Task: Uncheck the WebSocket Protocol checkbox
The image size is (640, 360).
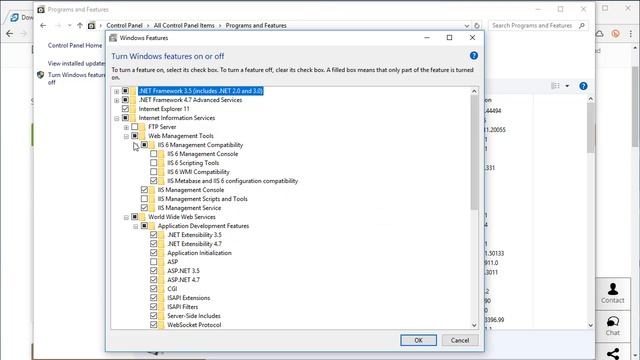Action: coord(153,324)
